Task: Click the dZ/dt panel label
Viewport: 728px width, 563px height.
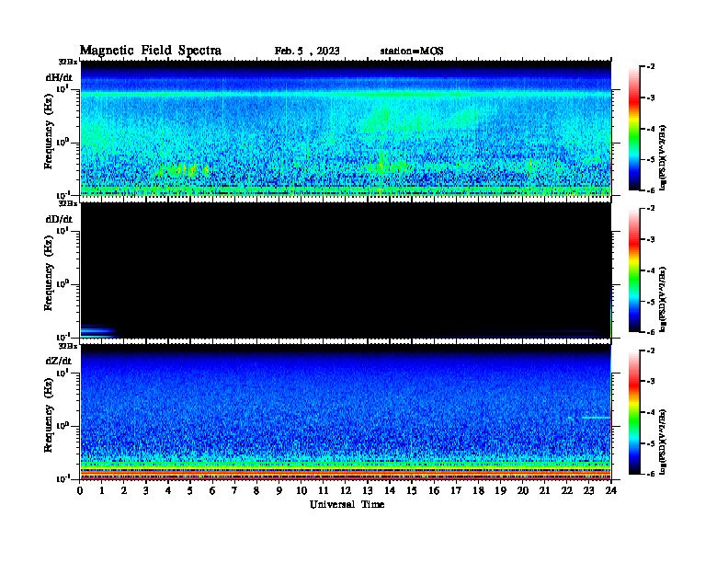Action: 59,361
